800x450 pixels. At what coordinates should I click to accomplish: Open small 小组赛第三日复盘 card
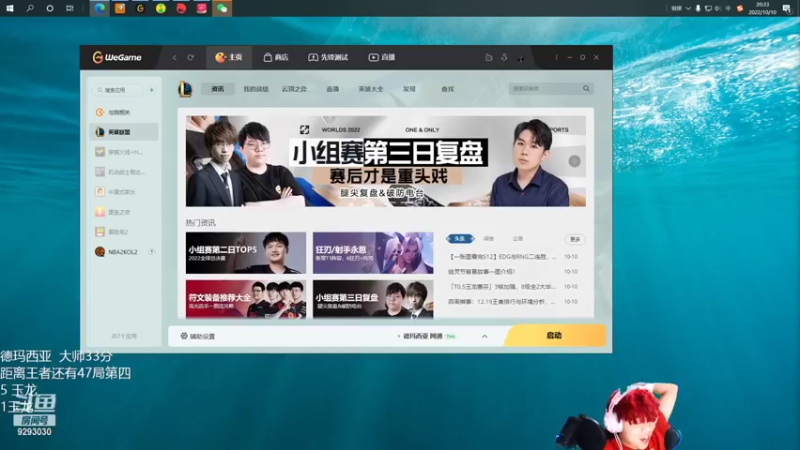(x=373, y=299)
